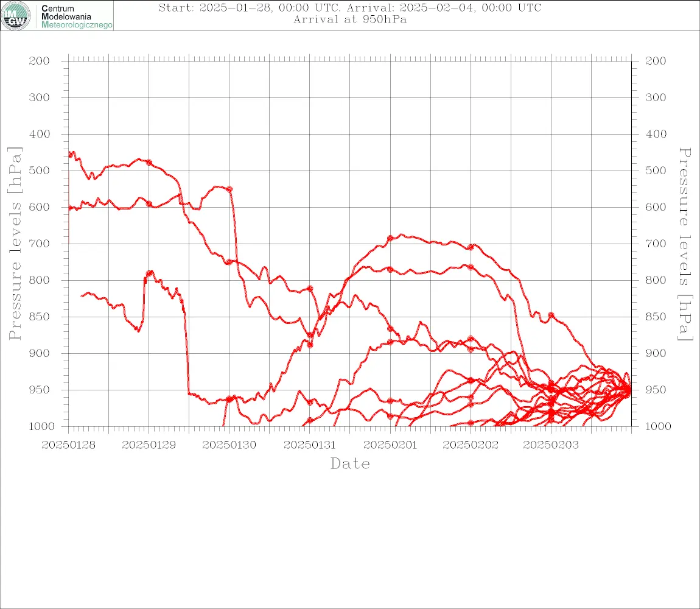
Task: Click the left axis 900 label
Action: click(x=40, y=353)
